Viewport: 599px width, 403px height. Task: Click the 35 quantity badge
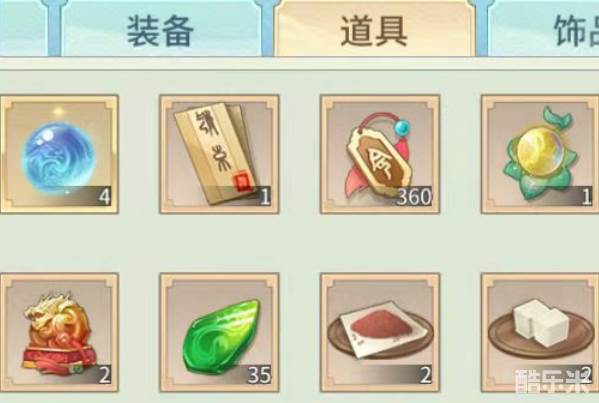pyautogui.click(x=259, y=375)
